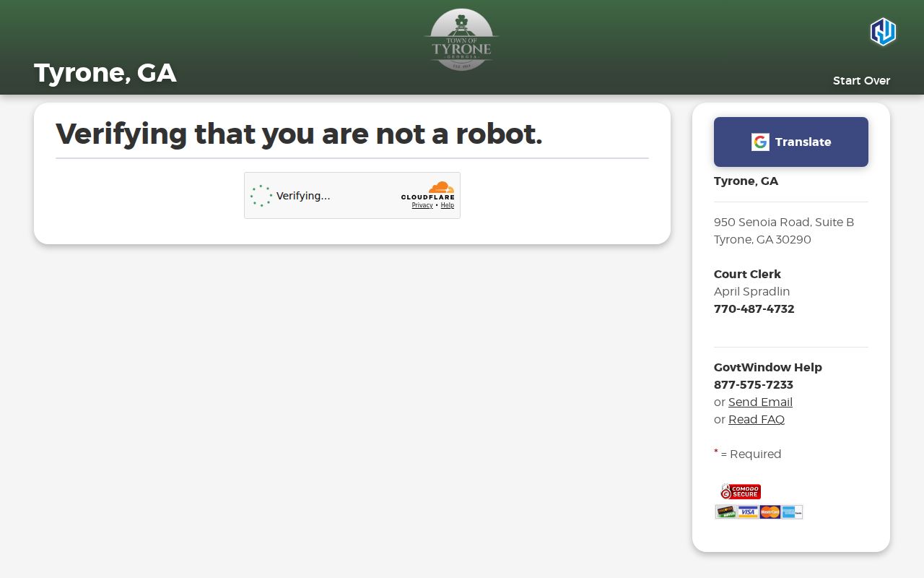Select the address line 950 Senoia Road, Suite B

pos(784,222)
